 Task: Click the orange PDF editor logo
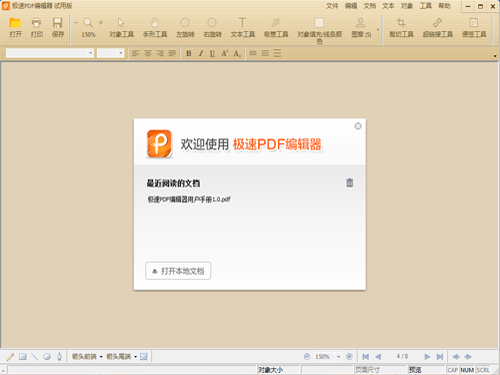tap(159, 144)
